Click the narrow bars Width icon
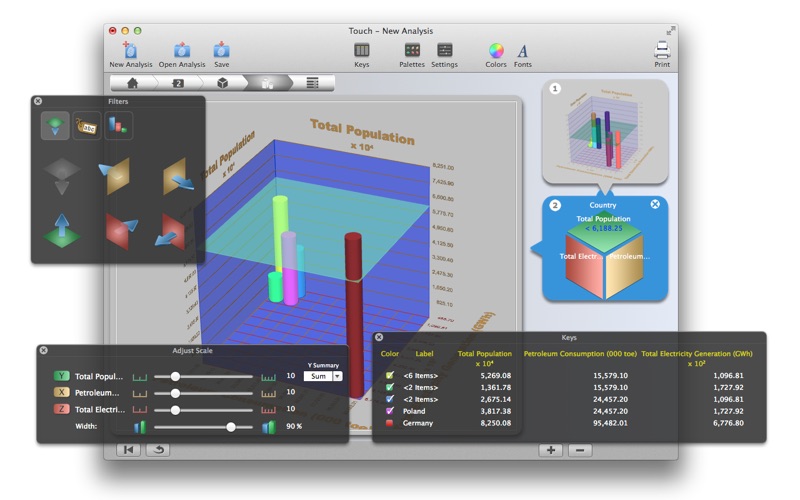 pyautogui.click(x=139, y=427)
